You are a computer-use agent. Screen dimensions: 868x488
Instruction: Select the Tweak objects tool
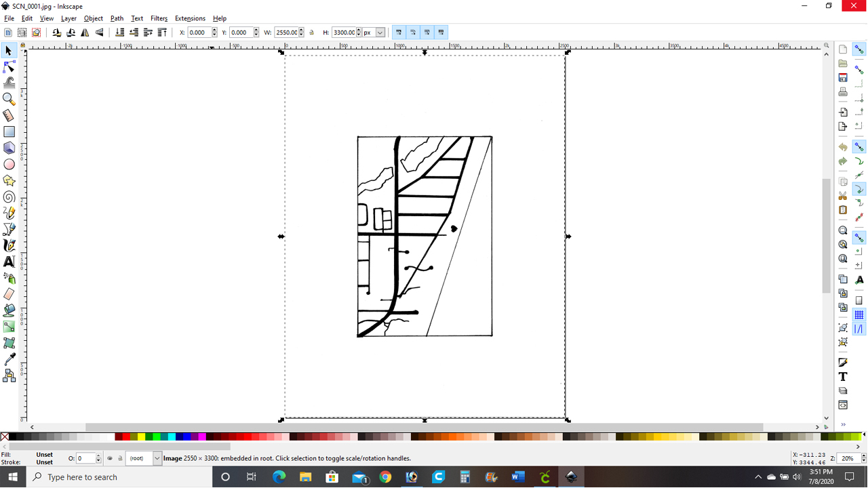pyautogui.click(x=9, y=83)
